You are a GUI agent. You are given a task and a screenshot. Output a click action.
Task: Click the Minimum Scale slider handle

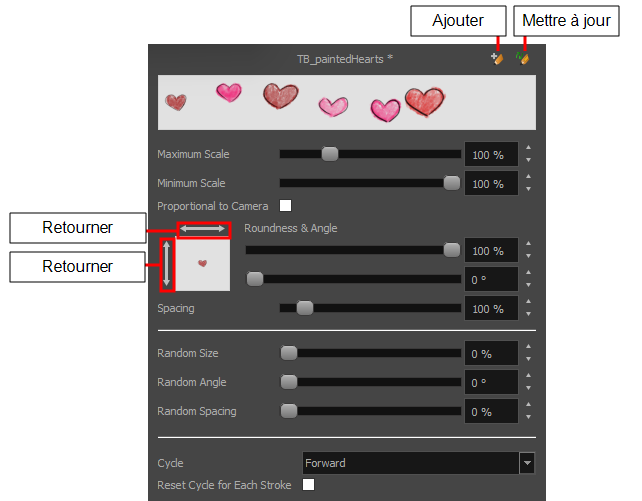click(x=452, y=183)
